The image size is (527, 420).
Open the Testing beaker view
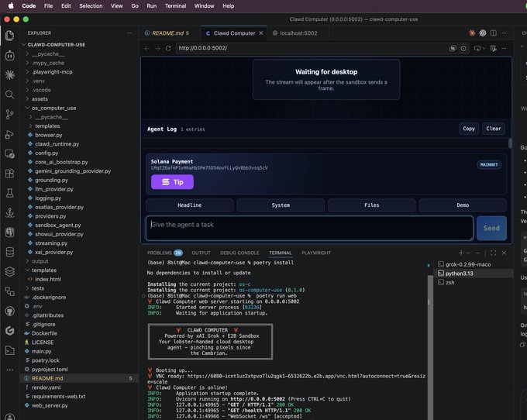pyautogui.click(x=10, y=193)
